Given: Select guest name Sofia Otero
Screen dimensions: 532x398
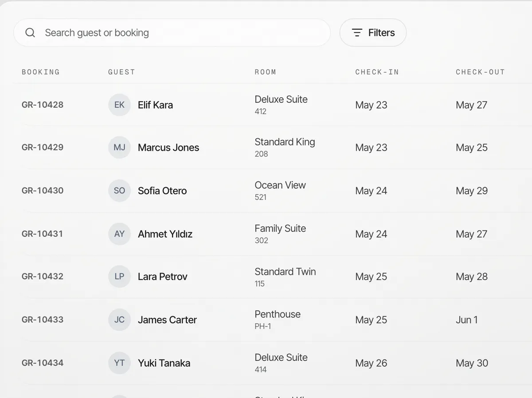Looking at the screenshot, I should [162, 191].
